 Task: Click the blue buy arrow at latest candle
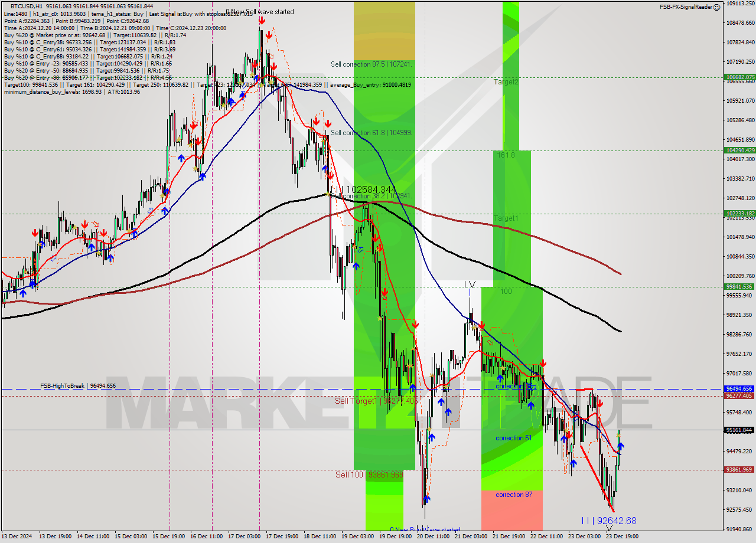pos(621,446)
